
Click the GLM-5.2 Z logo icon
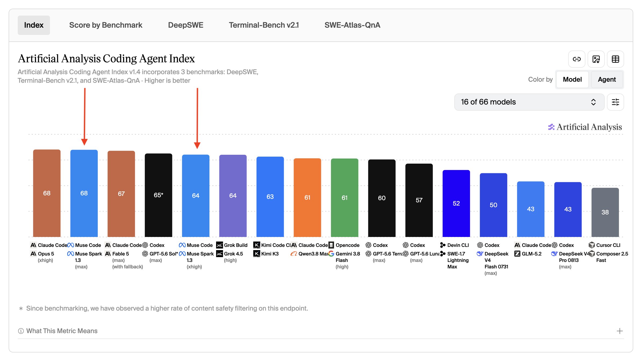pos(517,254)
